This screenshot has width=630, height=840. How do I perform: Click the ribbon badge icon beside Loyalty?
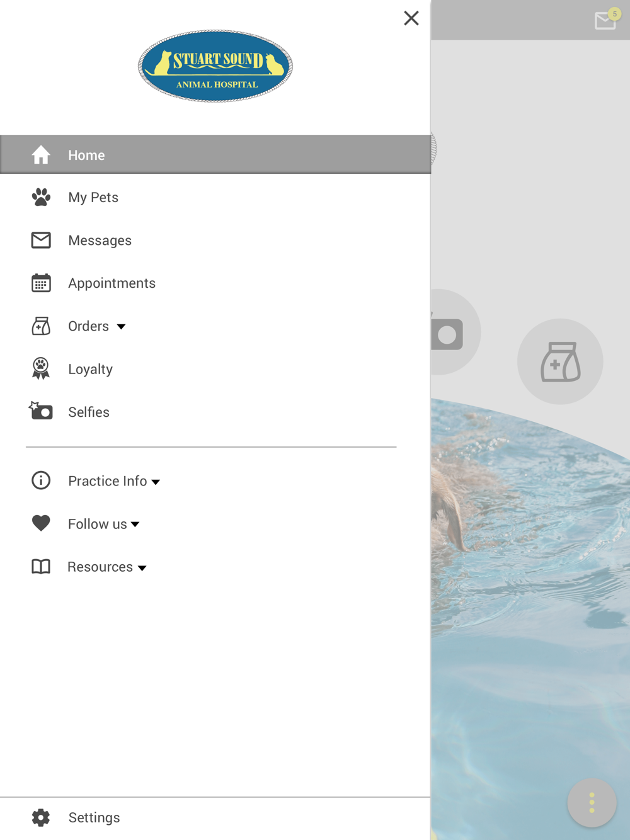(x=41, y=368)
